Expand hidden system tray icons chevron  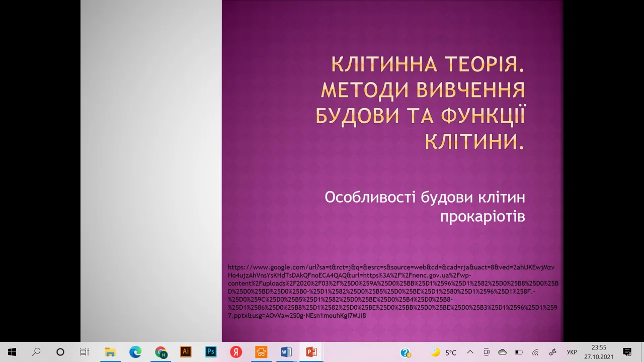(470, 352)
